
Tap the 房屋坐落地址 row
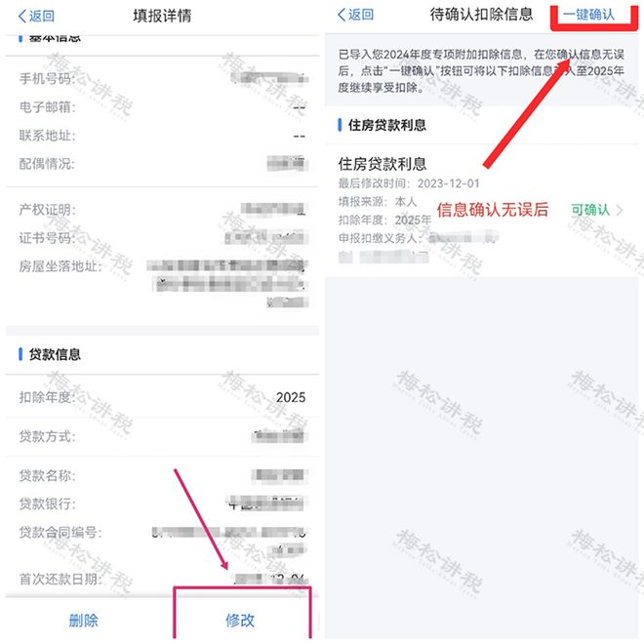coord(162,284)
